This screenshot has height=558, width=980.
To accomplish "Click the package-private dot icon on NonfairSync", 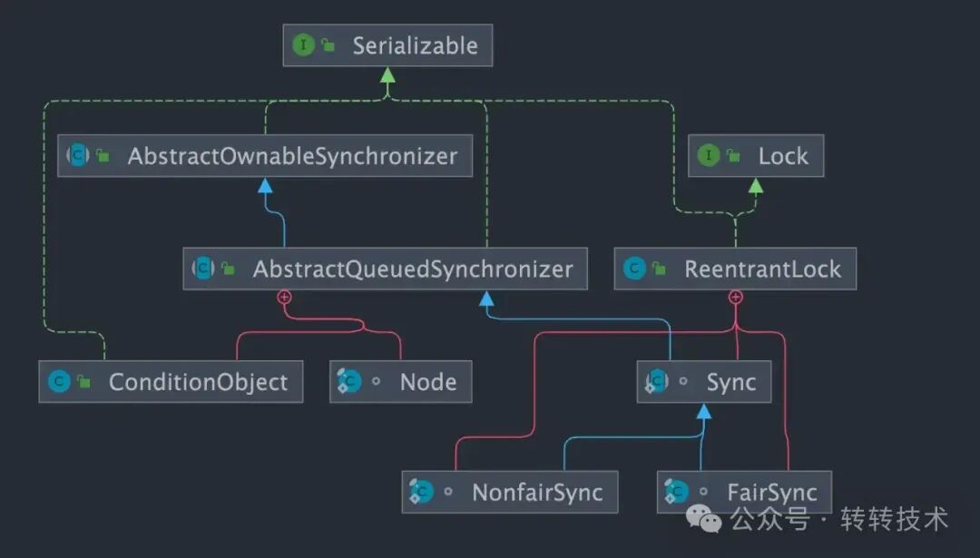I will pos(448,492).
